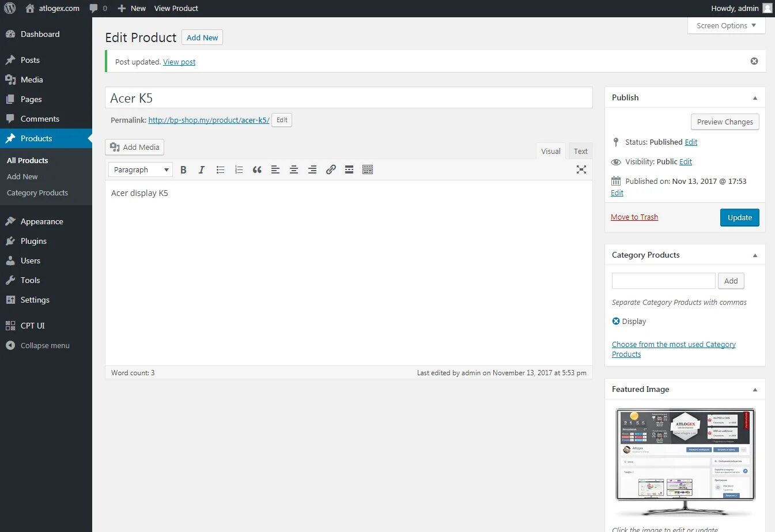Click the blue Update button
775x532 pixels.
[x=740, y=217]
